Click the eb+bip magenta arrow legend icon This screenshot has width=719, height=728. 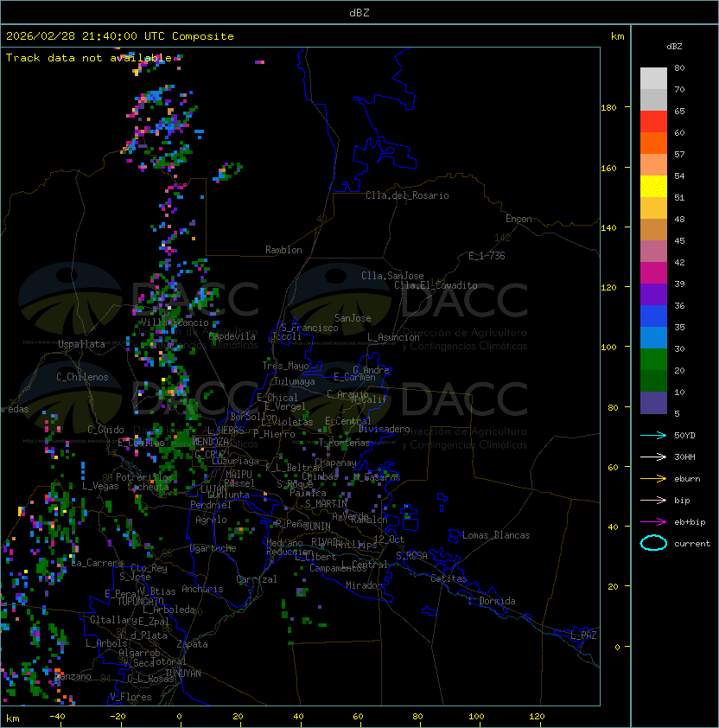(653, 522)
